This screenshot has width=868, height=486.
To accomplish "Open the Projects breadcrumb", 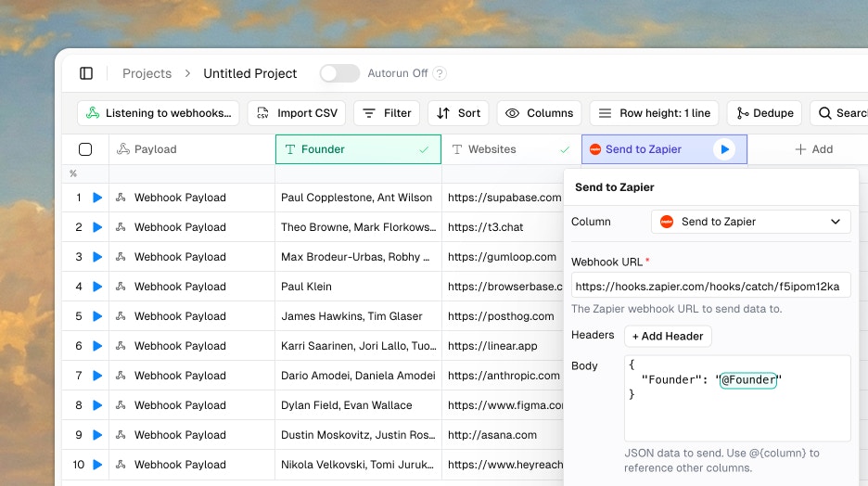I will click(x=147, y=73).
